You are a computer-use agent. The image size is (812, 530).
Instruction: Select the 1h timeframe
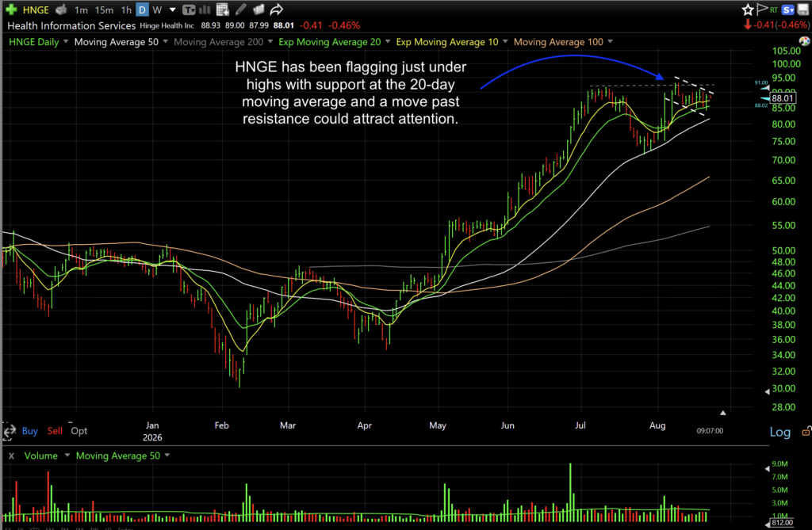tap(126, 10)
